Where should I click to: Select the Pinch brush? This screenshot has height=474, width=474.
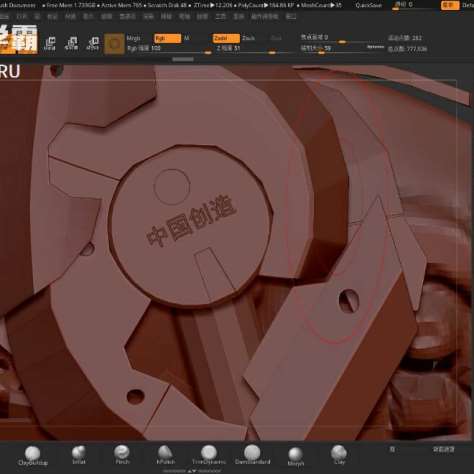122,455
